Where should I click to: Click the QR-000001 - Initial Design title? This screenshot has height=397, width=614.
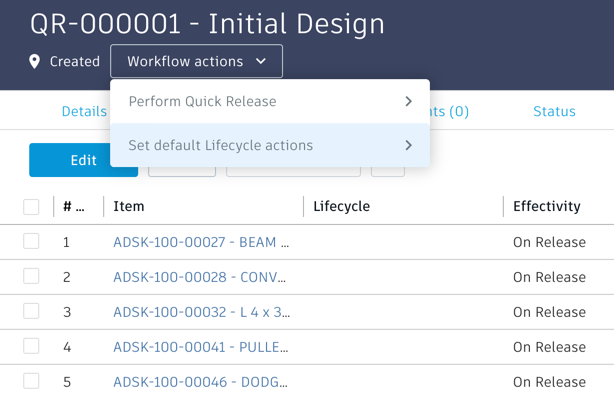point(208,24)
